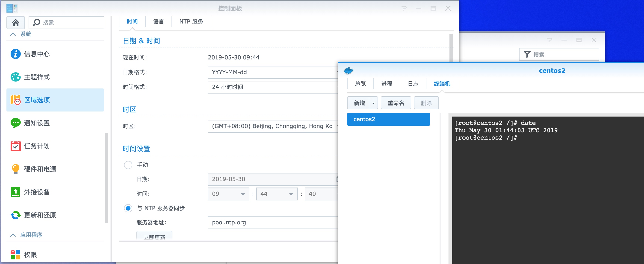Switch to the 日志 tab in centos2

413,84
